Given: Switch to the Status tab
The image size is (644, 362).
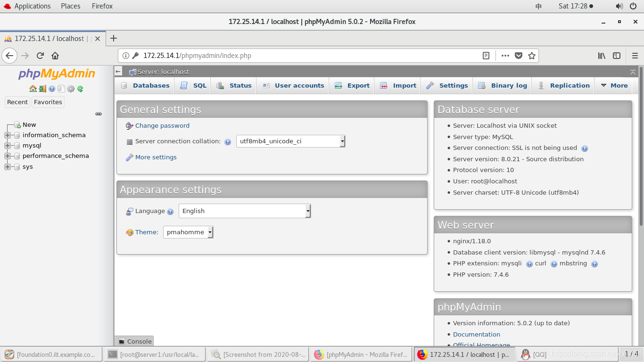Looking at the screenshot, I should click(234, 86).
